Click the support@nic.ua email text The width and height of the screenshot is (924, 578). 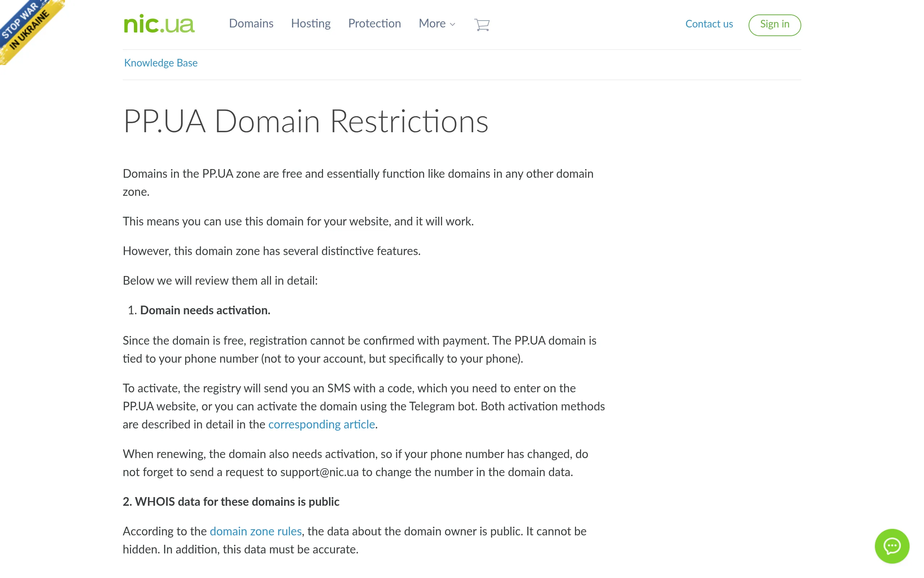[x=319, y=473]
